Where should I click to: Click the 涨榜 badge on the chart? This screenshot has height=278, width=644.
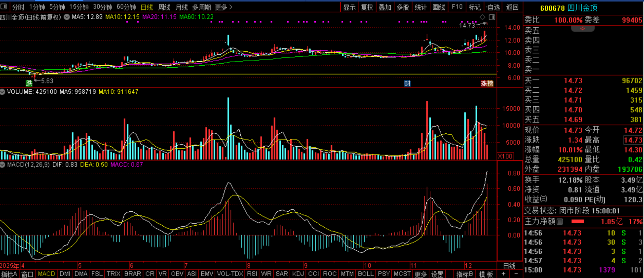click(487, 83)
